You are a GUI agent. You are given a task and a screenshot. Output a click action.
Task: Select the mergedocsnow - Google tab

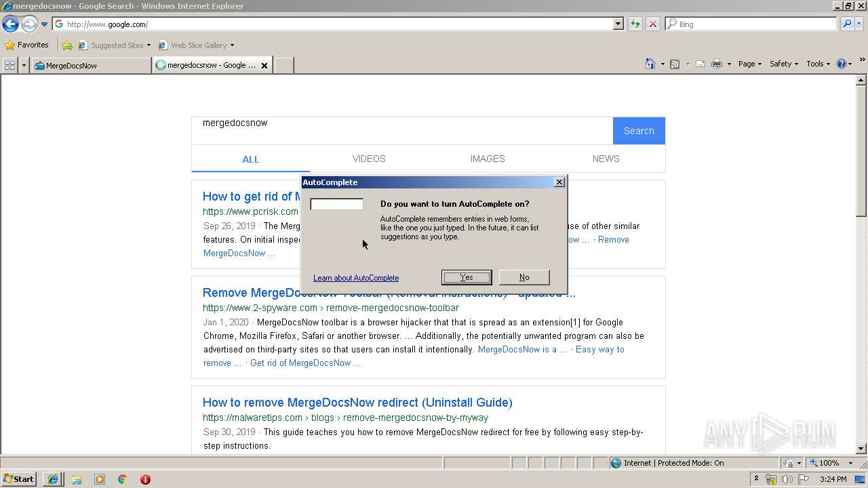(x=206, y=65)
